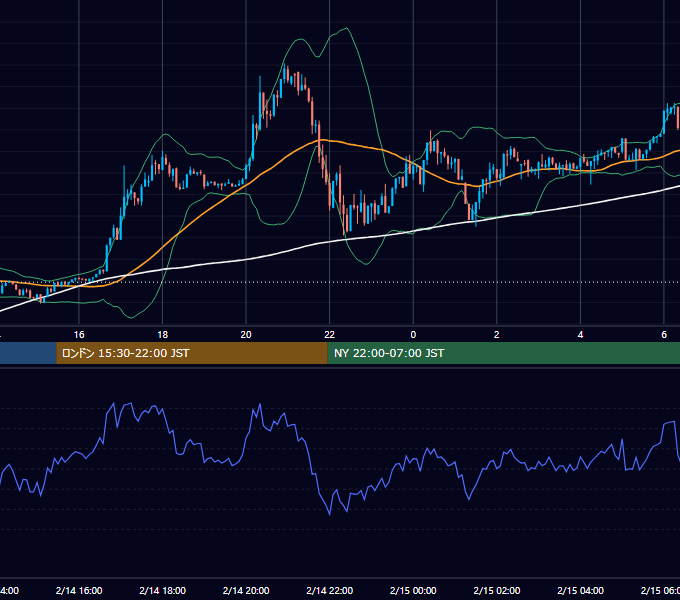Click the 4 hour label on upper chart axis

pyautogui.click(x=580, y=335)
